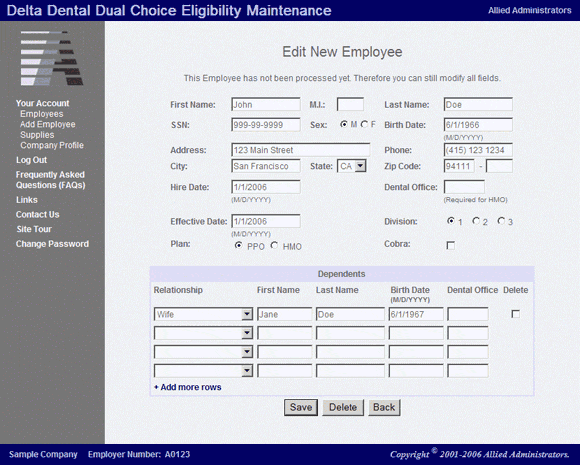Tick the Delete checkbox for Jane Doe
The height and width of the screenshot is (465, 580).
click(x=515, y=314)
